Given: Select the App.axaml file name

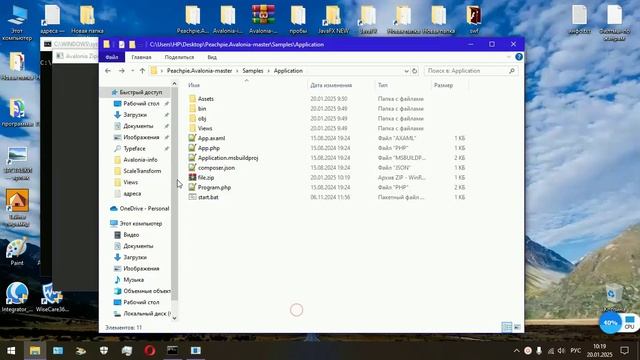Looking at the screenshot, I should point(211,138).
